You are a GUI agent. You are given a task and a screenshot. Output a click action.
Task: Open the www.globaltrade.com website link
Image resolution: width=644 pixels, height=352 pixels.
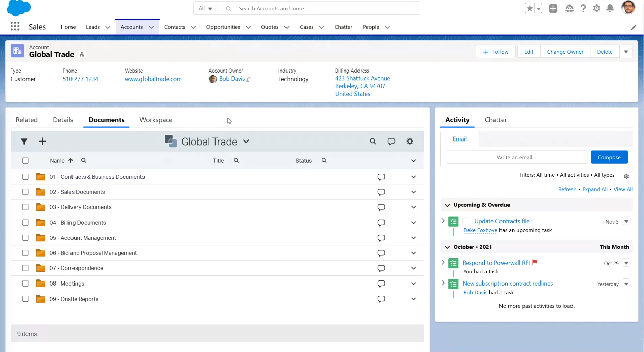153,79
